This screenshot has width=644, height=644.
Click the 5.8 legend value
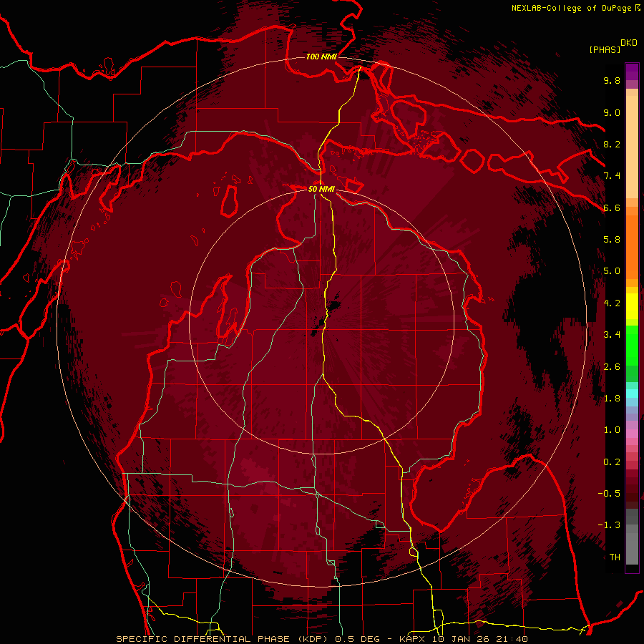(x=612, y=240)
